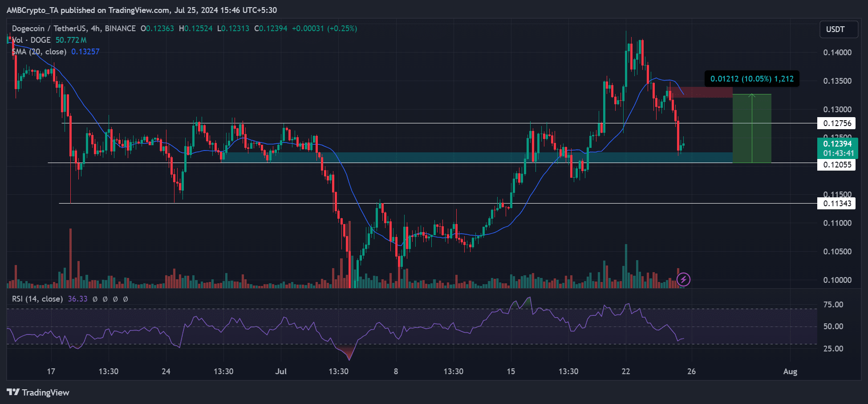Click the 0.01212 (10.05%) measurement label

point(752,79)
